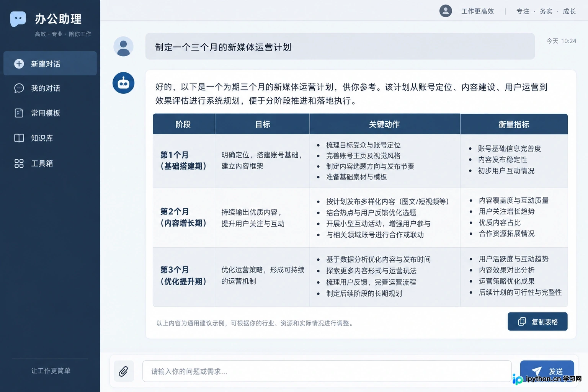The image size is (588, 392).
Task: Click the disclaimer note starting 以上内容为通用建议示例
Action: (x=255, y=323)
